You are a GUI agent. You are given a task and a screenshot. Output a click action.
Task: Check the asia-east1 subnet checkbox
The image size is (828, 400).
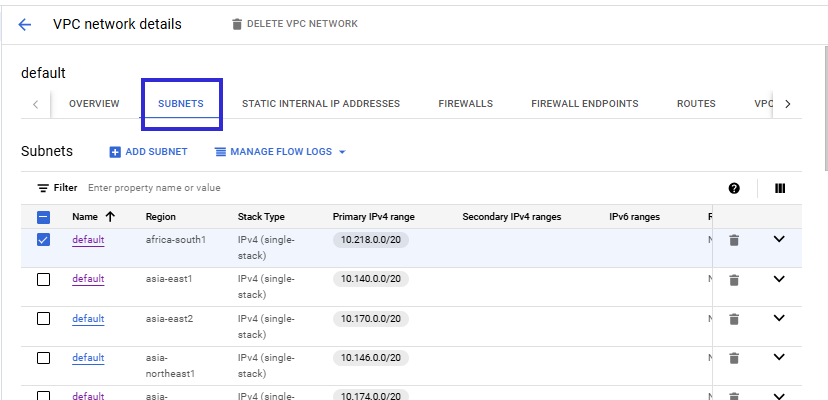click(43, 279)
